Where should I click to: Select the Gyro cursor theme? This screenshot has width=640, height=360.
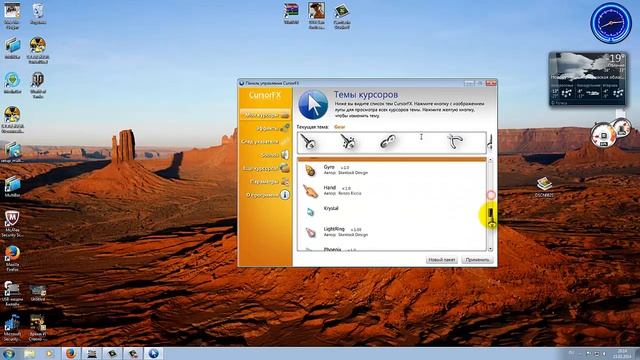[x=392, y=170]
